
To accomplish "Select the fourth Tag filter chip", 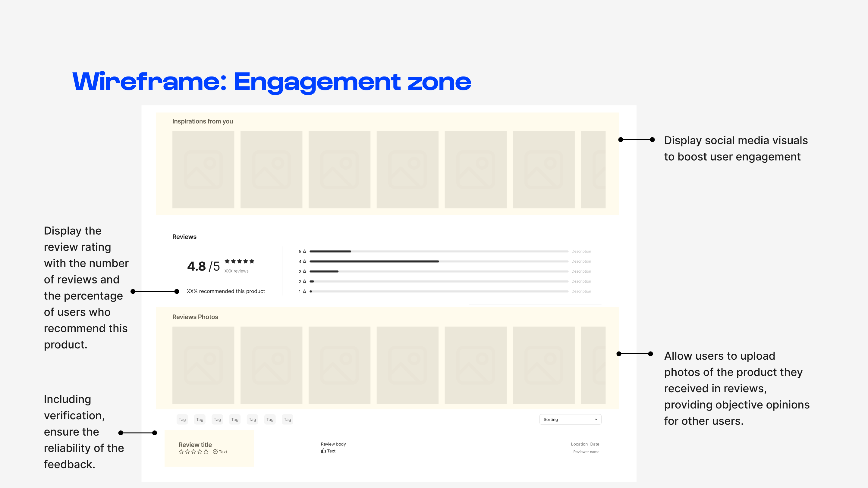I will click(234, 419).
